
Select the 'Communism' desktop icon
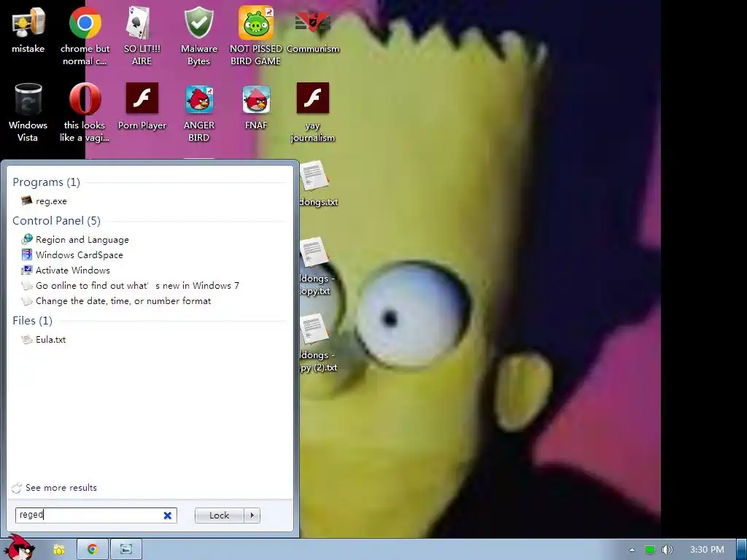[x=312, y=31]
